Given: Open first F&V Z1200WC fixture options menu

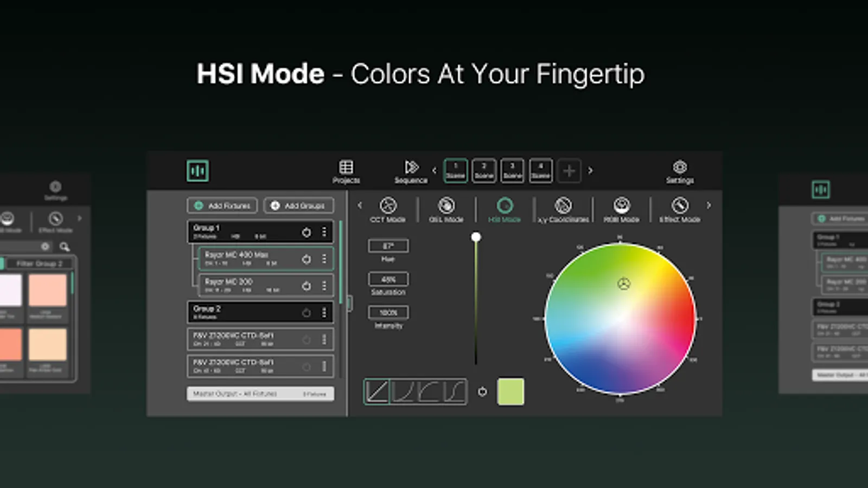Looking at the screenshot, I should (324, 339).
